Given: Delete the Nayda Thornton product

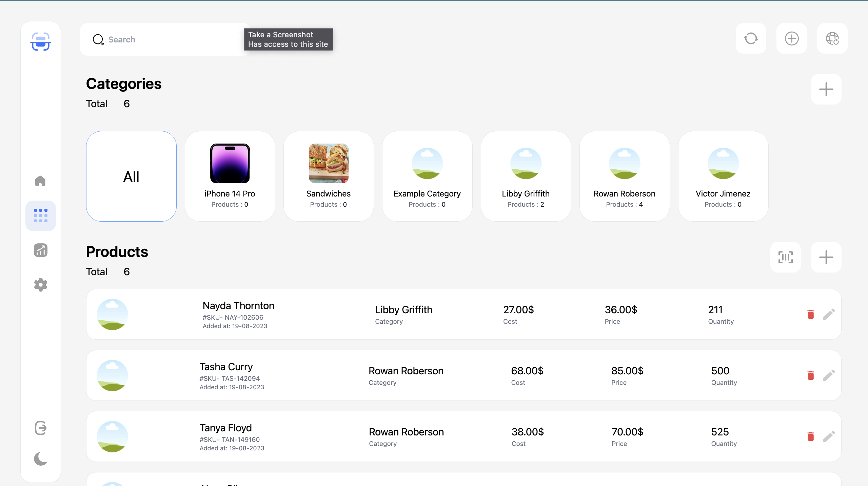Looking at the screenshot, I should 810,314.
